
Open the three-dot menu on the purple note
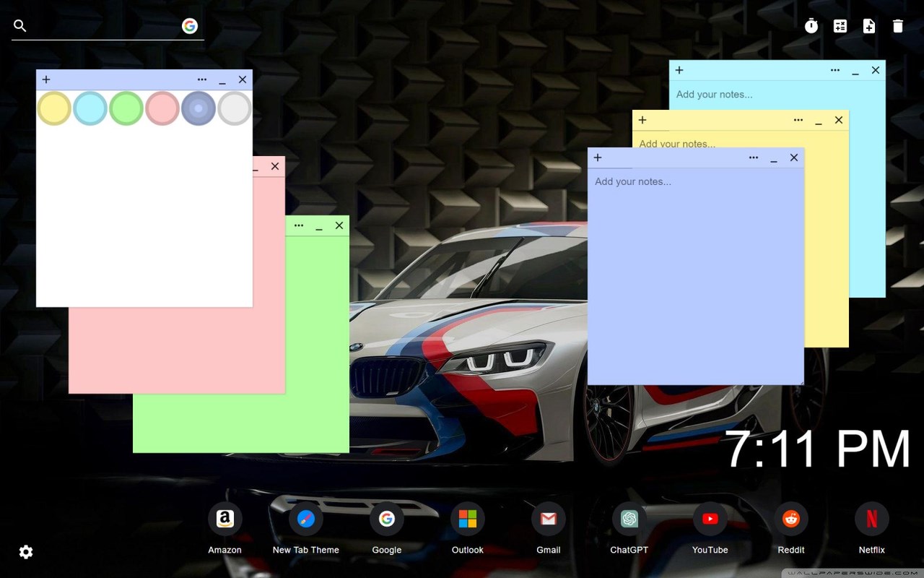[x=754, y=158]
